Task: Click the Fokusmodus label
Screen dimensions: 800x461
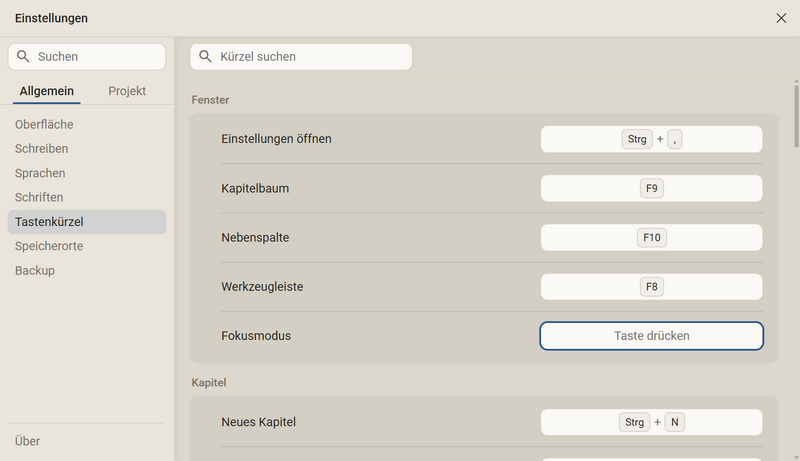Action: (256, 336)
